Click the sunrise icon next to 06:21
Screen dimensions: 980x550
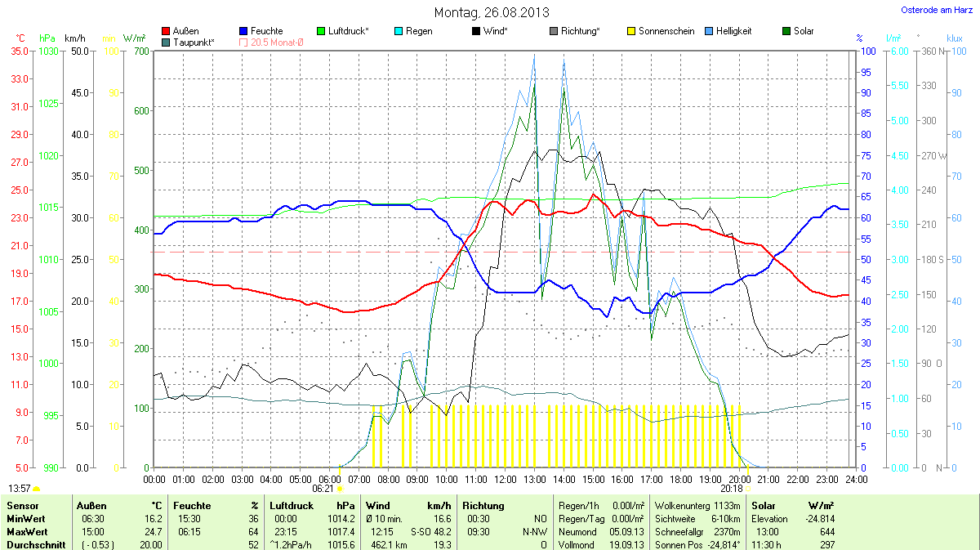(x=340, y=489)
